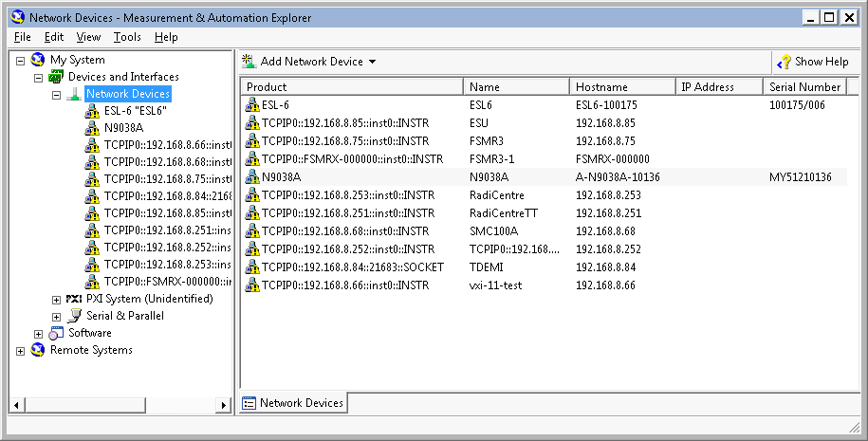The width and height of the screenshot is (868, 441).
Task: Click the Show Help question mark icon
Action: point(784,62)
